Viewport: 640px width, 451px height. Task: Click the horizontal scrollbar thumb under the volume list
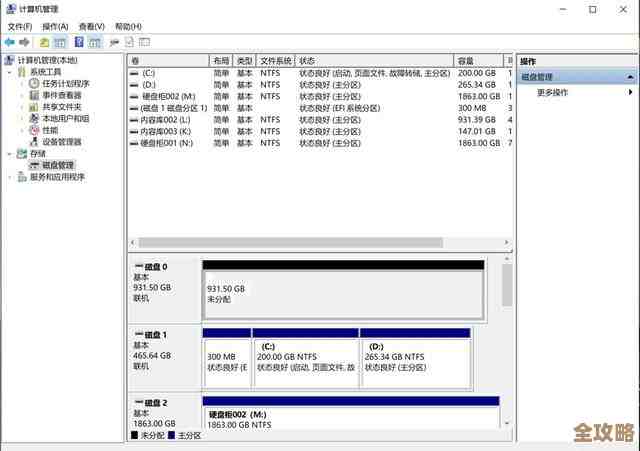click(x=291, y=243)
